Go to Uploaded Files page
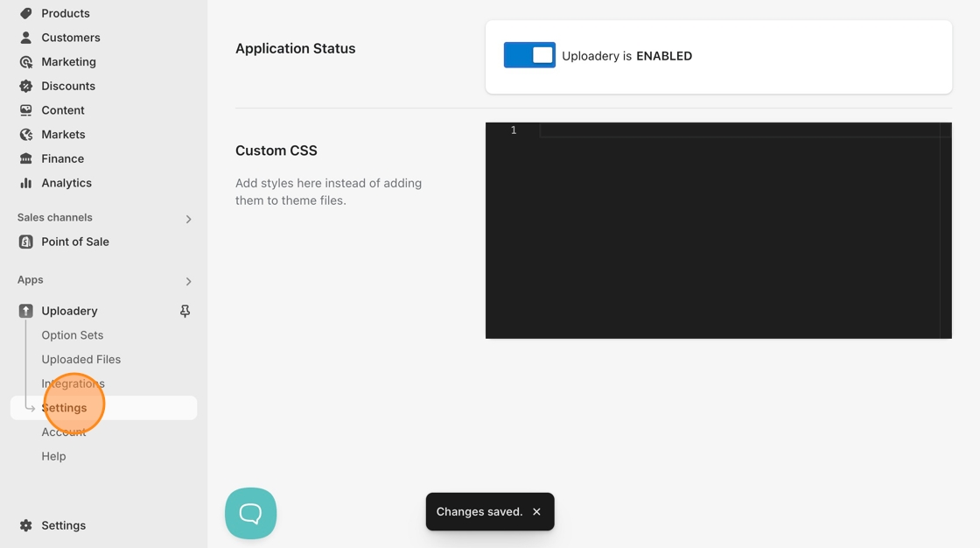Screen dimensions: 980x548 coord(80,359)
